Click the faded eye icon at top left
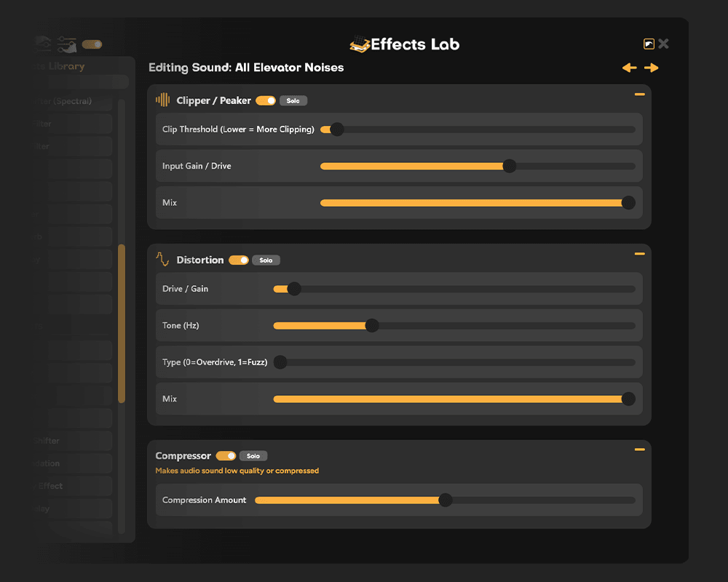The height and width of the screenshot is (582, 728). (x=43, y=44)
